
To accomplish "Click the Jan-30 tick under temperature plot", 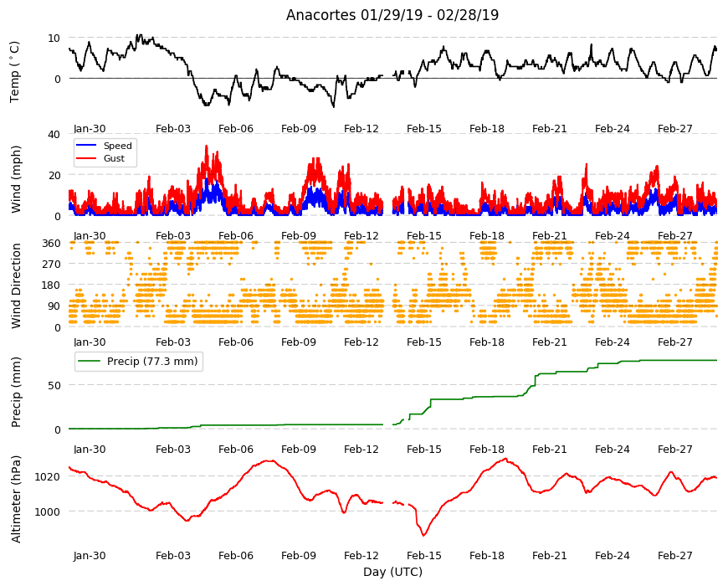I will click(90, 129).
